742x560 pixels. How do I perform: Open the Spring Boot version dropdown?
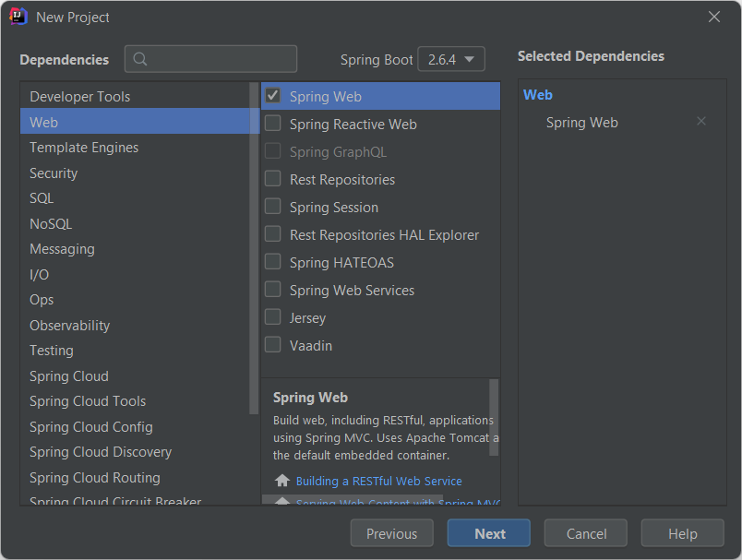pyautogui.click(x=450, y=59)
